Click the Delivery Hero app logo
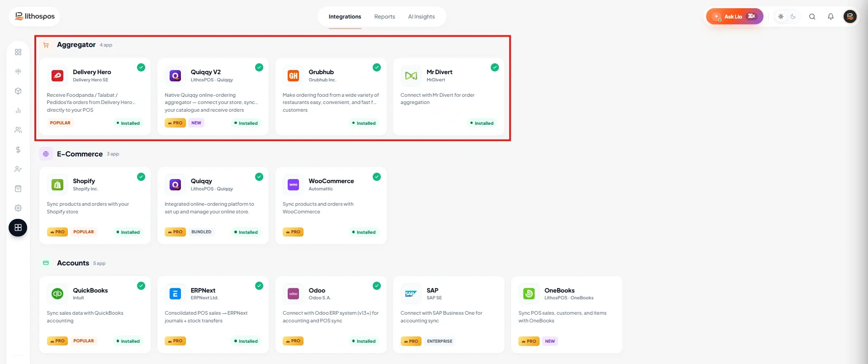This screenshot has width=868, height=364. (57, 76)
